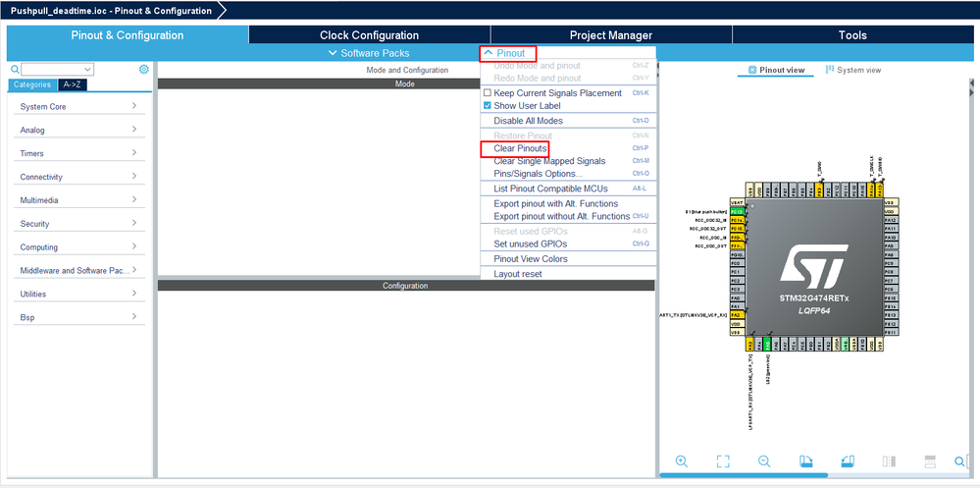Zoom in on the pinout view
980x488 pixels.
(681, 461)
